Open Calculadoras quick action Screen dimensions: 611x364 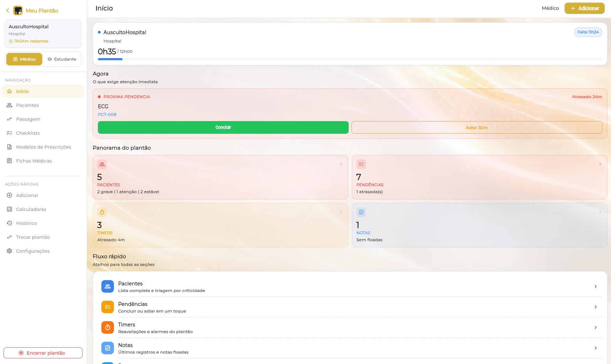[x=43, y=209]
